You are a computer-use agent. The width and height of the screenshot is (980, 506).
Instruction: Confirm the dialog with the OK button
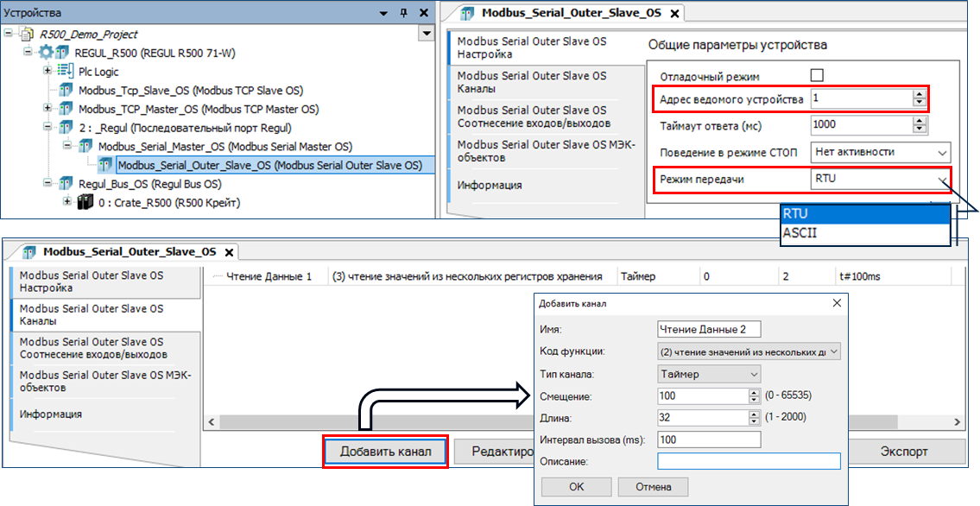[x=576, y=486]
